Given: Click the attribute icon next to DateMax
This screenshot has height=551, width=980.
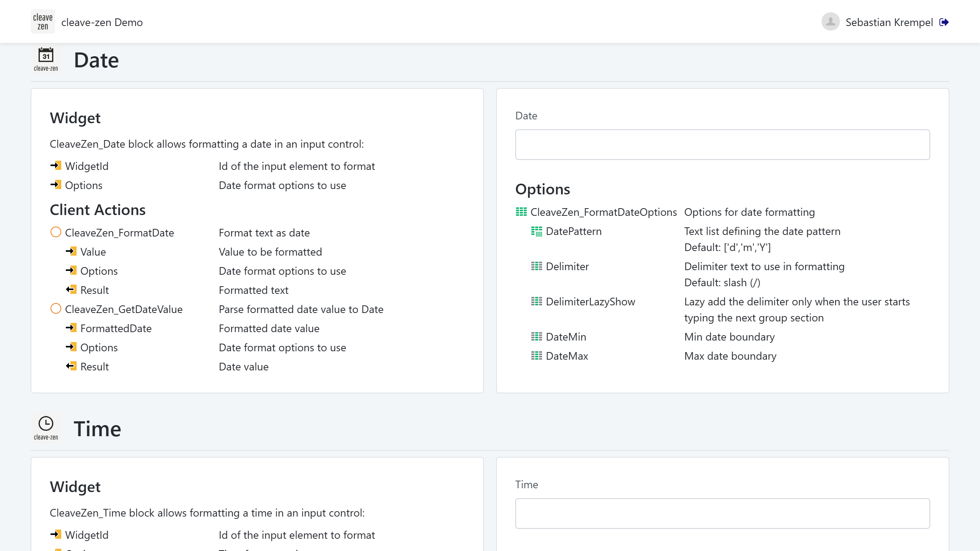Looking at the screenshot, I should 536,356.
